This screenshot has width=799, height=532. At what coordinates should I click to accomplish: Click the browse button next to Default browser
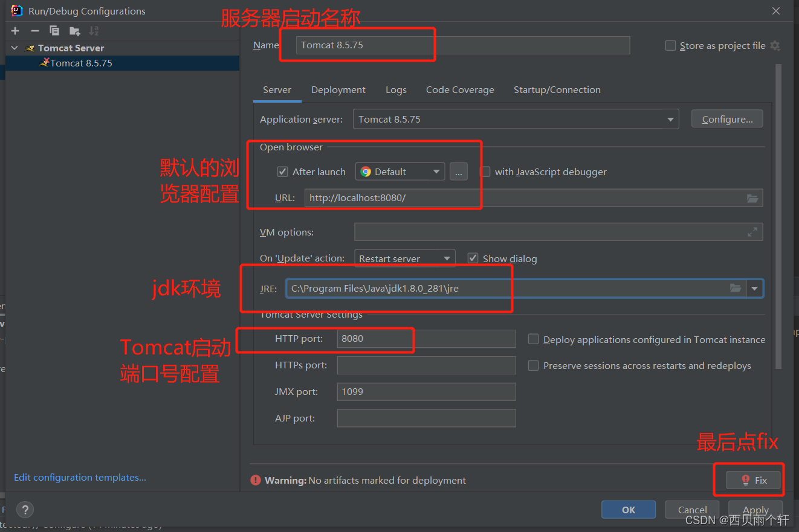[458, 171]
